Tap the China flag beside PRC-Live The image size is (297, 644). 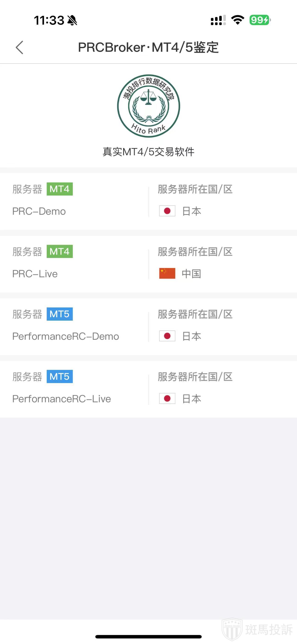point(167,273)
